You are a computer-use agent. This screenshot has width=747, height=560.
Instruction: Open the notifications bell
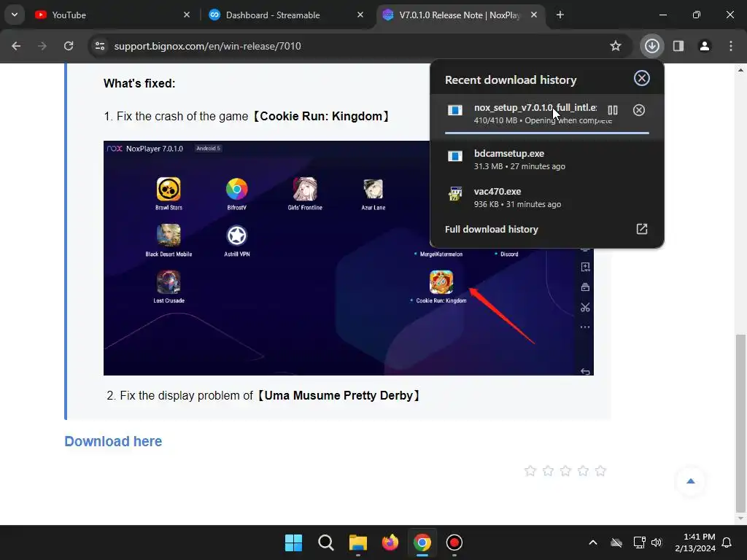727,542
